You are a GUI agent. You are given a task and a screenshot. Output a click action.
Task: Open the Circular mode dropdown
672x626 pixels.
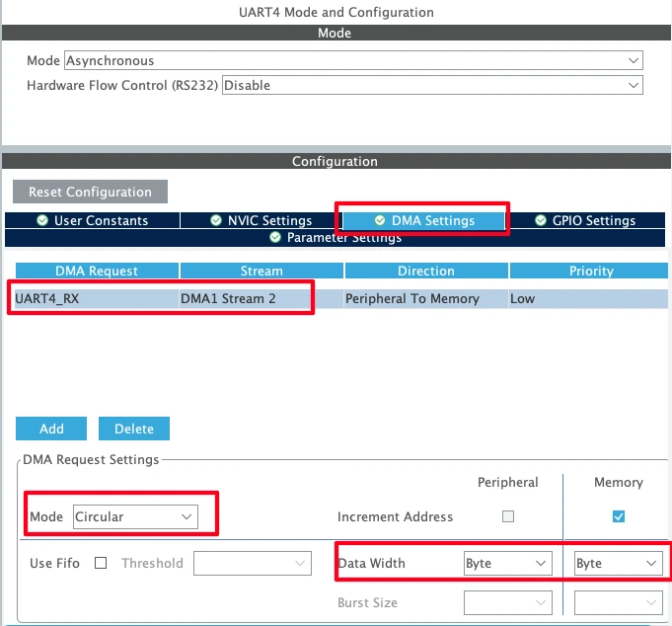(x=133, y=516)
